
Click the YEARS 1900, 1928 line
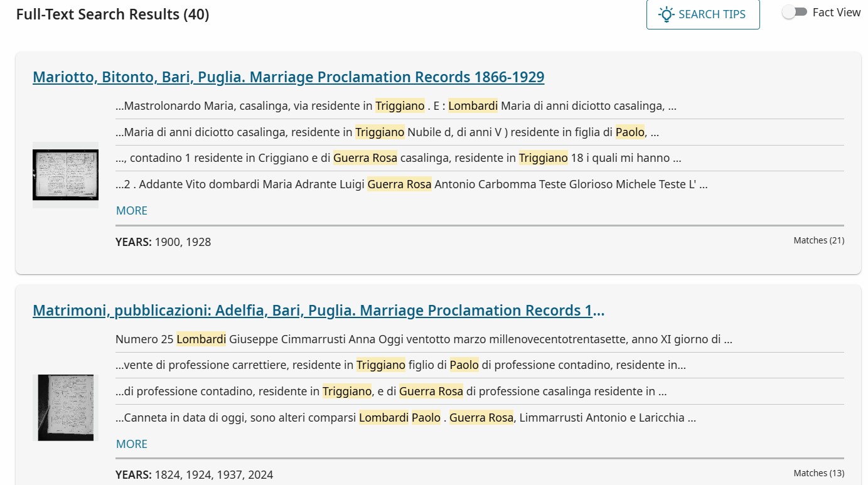[x=163, y=242]
